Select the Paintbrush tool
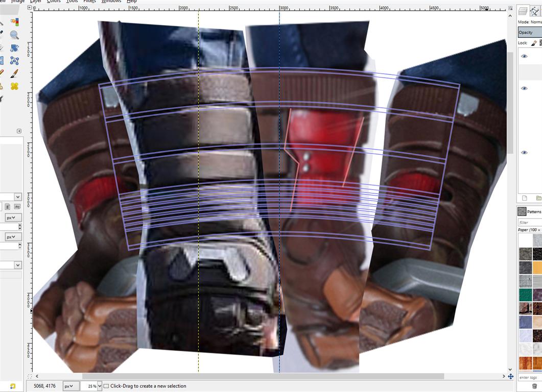 point(14,73)
